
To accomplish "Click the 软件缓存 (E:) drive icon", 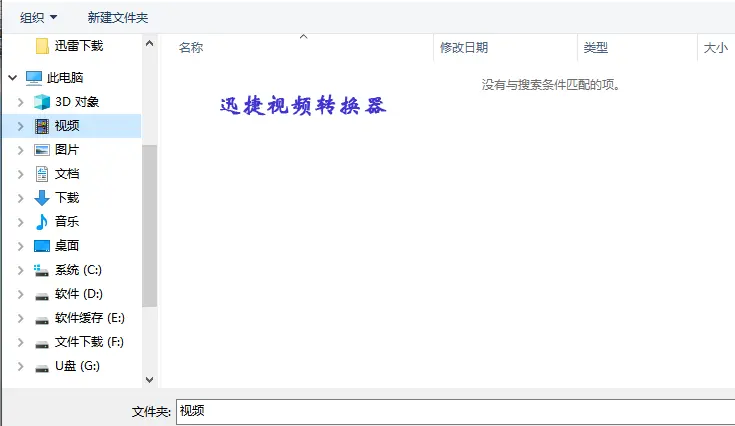I will [x=42, y=320].
